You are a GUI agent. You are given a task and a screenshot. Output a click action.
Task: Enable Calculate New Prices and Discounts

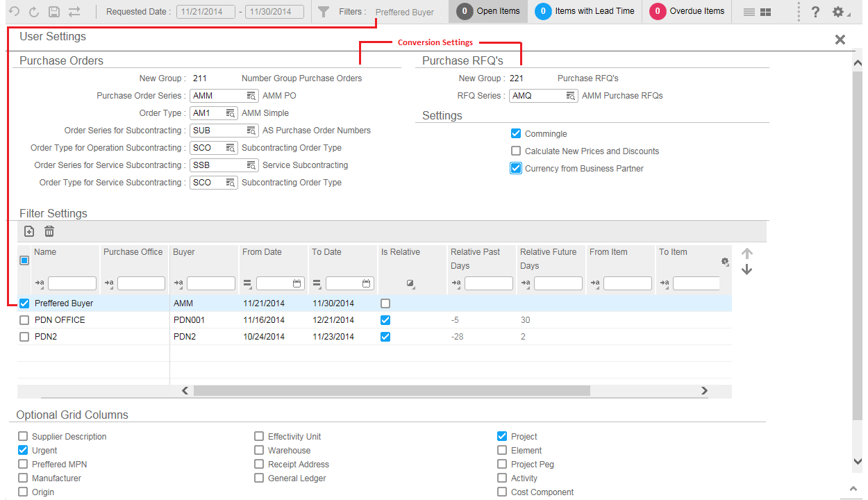point(516,151)
